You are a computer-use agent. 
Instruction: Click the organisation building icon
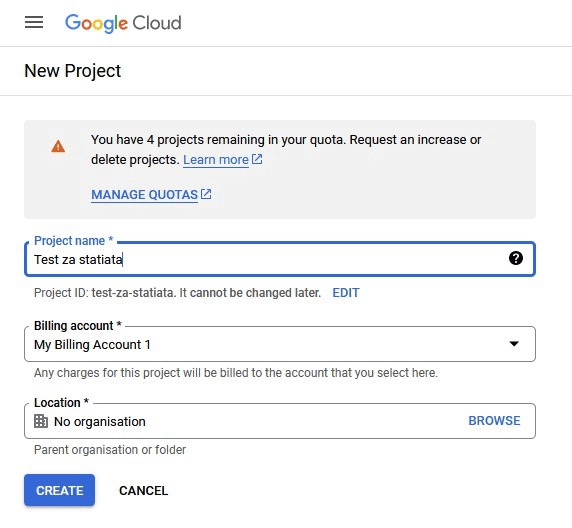point(41,421)
